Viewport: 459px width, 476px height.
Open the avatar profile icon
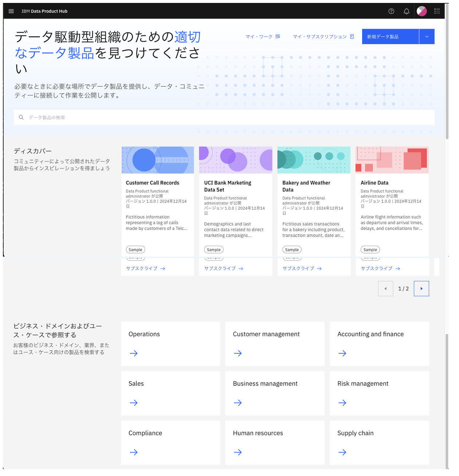click(421, 11)
